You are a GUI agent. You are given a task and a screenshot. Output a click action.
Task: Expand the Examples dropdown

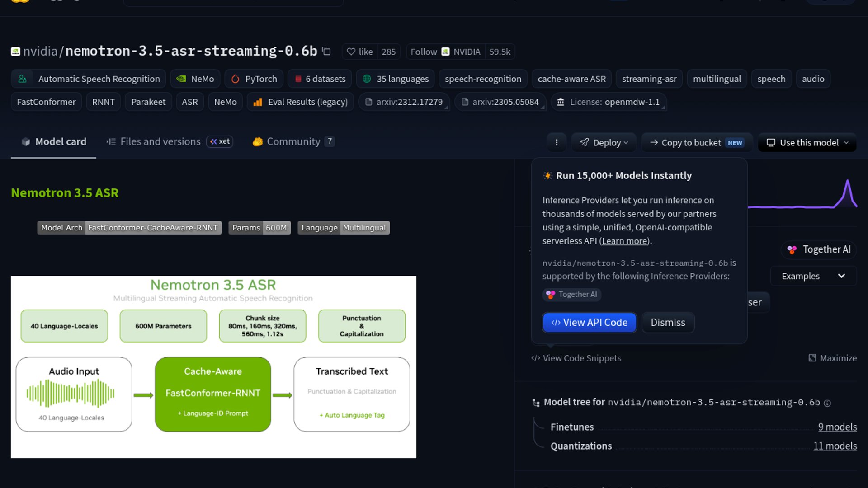coord(813,276)
